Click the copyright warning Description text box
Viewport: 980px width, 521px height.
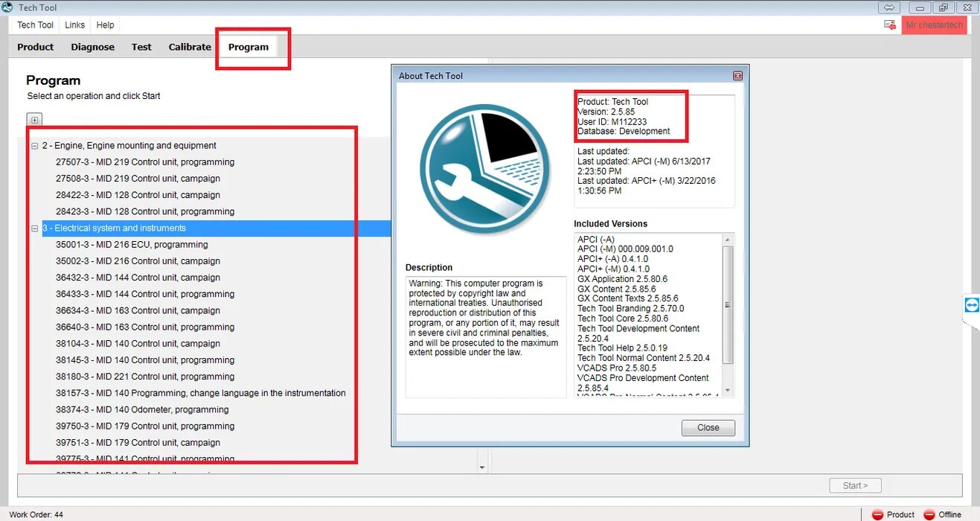coord(486,337)
